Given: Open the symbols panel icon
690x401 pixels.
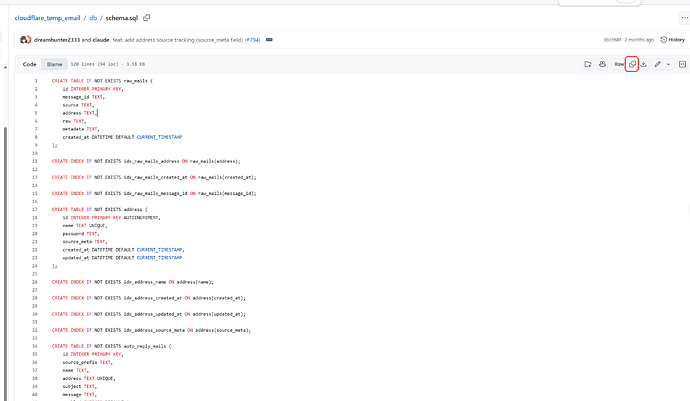Looking at the screenshot, I should pyautogui.click(x=683, y=64).
